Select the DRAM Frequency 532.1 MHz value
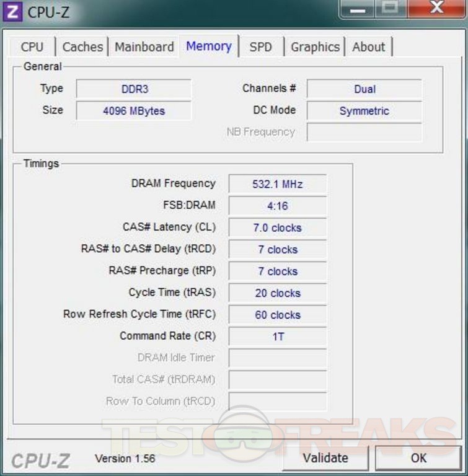This screenshot has width=468, height=476. point(277,184)
